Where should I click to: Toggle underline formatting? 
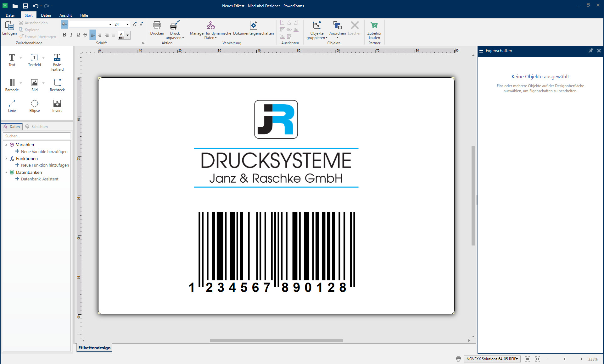coord(78,35)
